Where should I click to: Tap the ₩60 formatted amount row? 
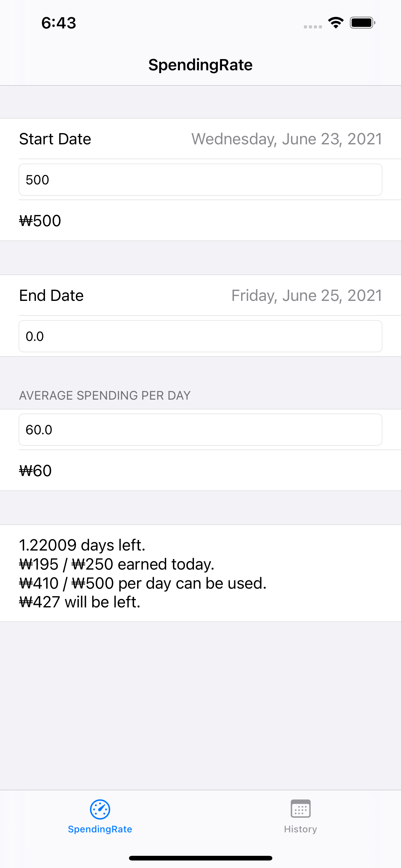(x=200, y=470)
